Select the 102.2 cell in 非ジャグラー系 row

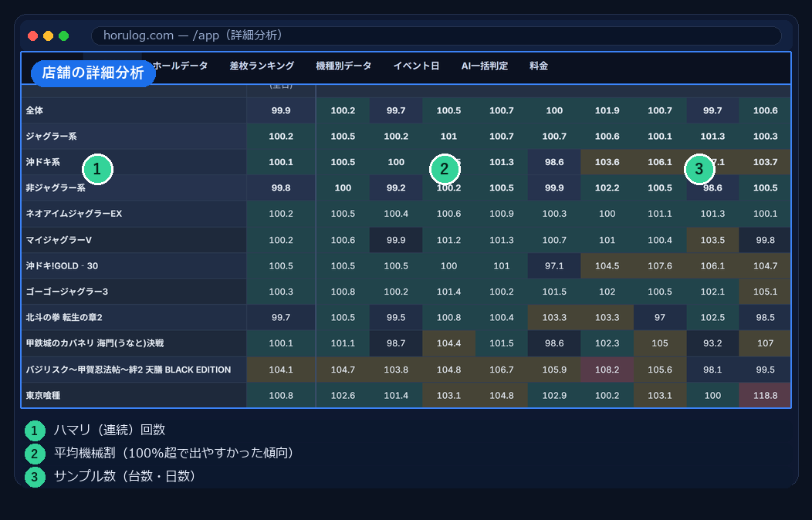coord(607,187)
